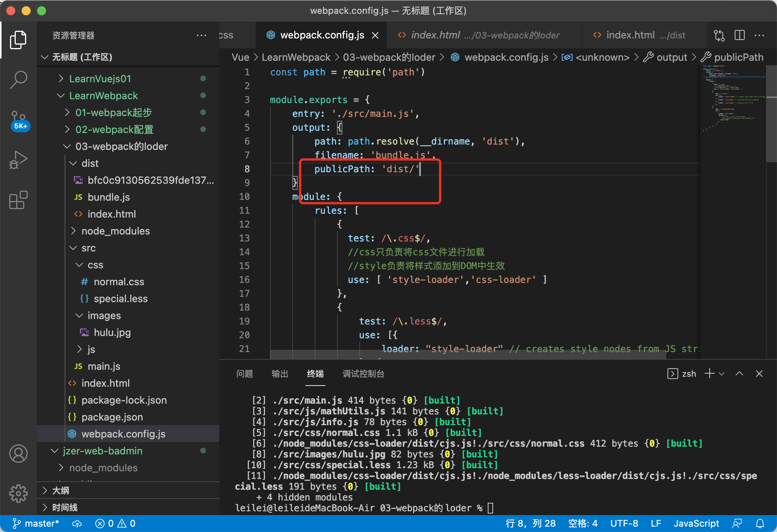Split the editor to the right

(x=739, y=35)
